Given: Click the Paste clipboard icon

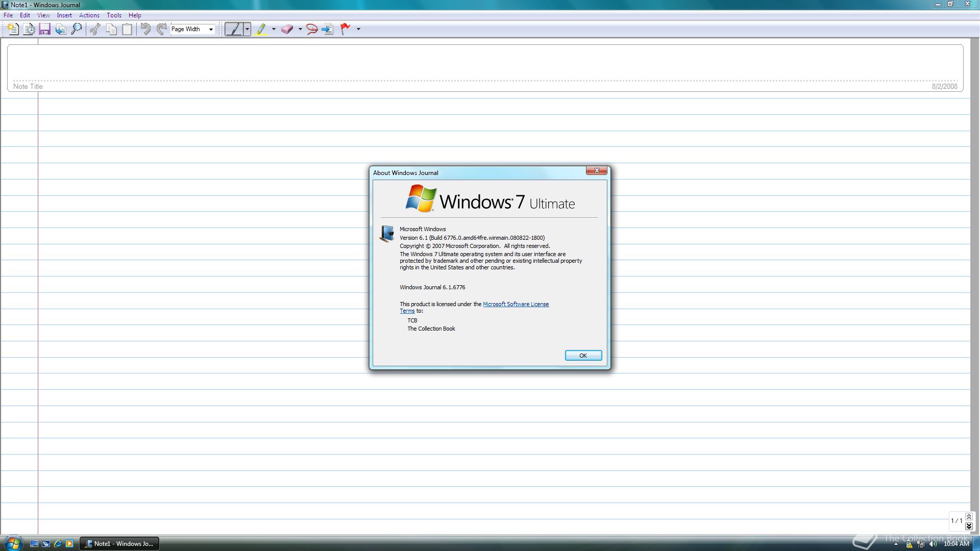Looking at the screenshot, I should click(127, 29).
